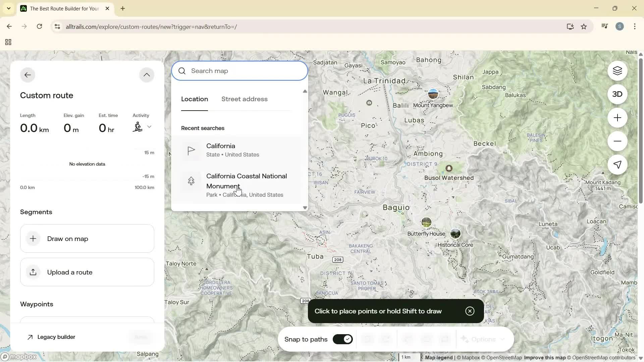The height and width of the screenshot is (362, 644).
Task: Switch to the Street address tab
Action: (244, 99)
